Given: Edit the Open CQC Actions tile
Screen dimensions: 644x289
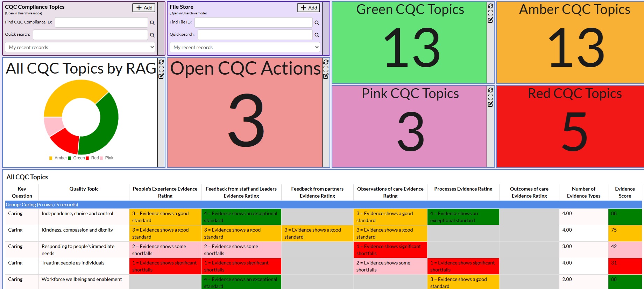Looking at the screenshot, I should [326, 76].
